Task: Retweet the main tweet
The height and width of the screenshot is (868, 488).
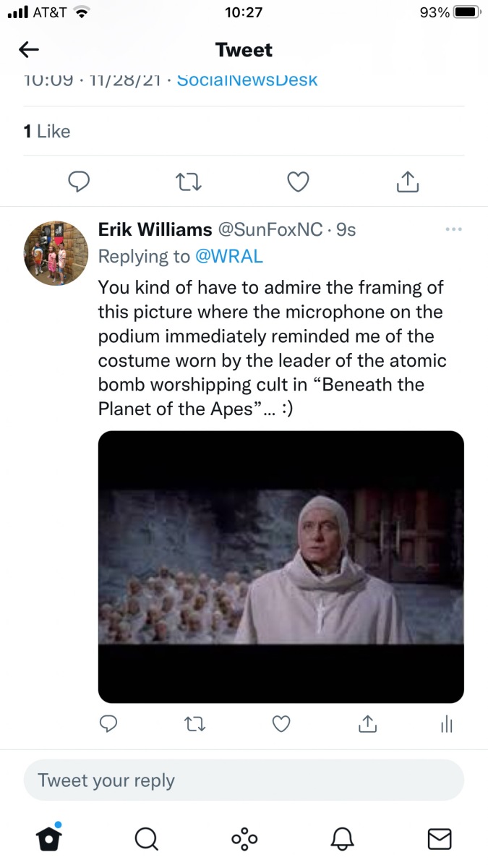Action: [189, 182]
